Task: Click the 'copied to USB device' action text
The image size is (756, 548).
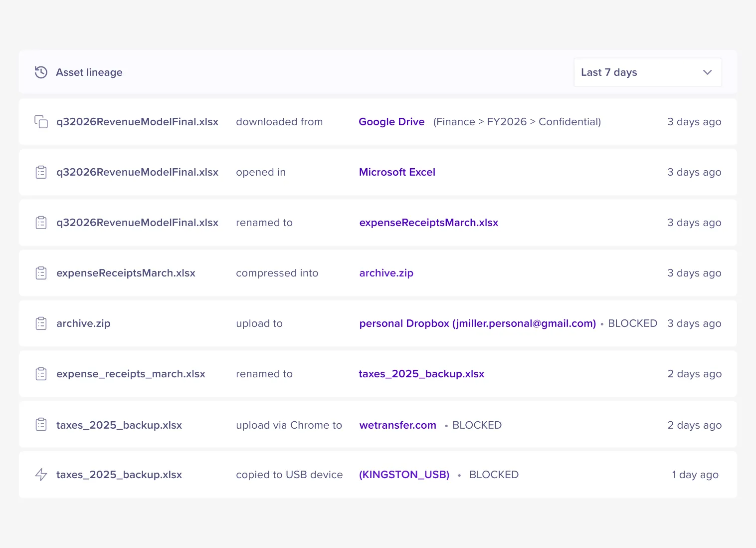Action: point(289,475)
